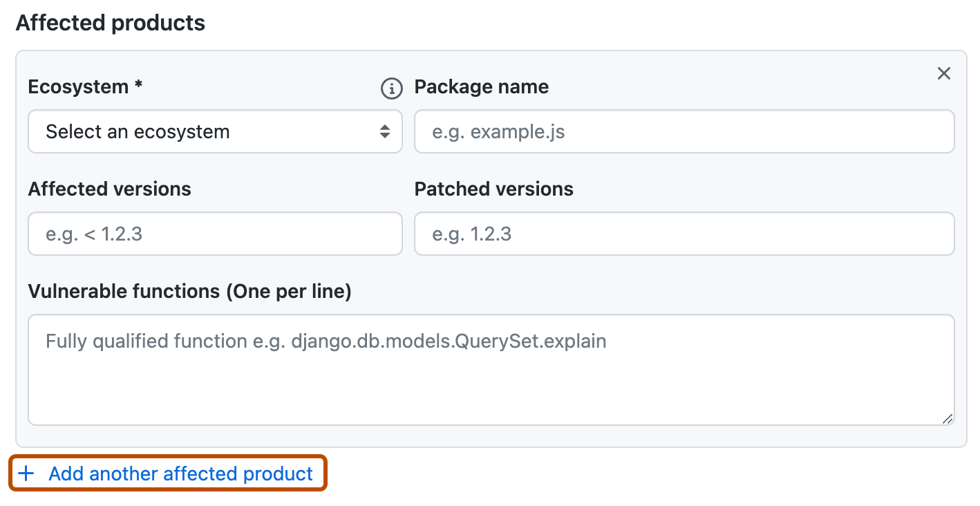Screen dimensions: 980x506
Task: Click the info icon beside Ecosystem
Action: (x=391, y=88)
